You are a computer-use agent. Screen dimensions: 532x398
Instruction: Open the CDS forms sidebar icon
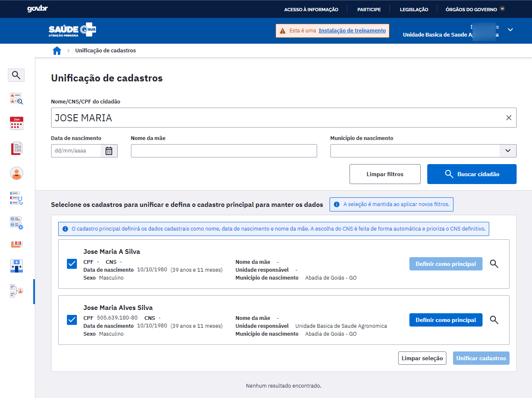(x=17, y=148)
